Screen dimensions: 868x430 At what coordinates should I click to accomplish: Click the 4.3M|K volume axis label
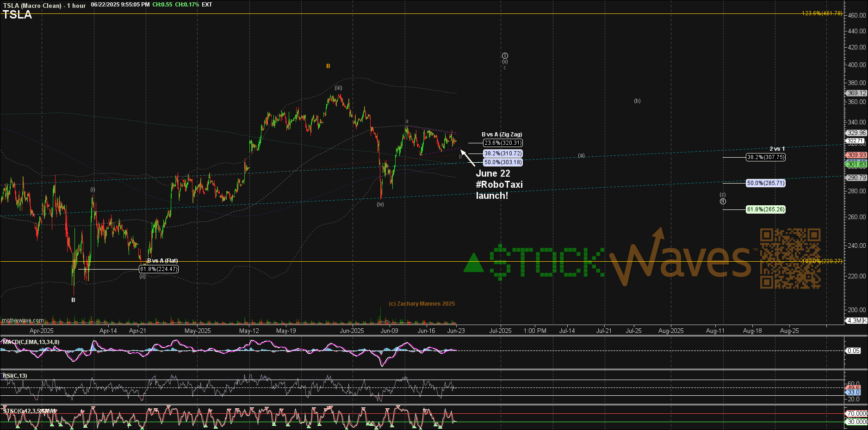point(856,320)
